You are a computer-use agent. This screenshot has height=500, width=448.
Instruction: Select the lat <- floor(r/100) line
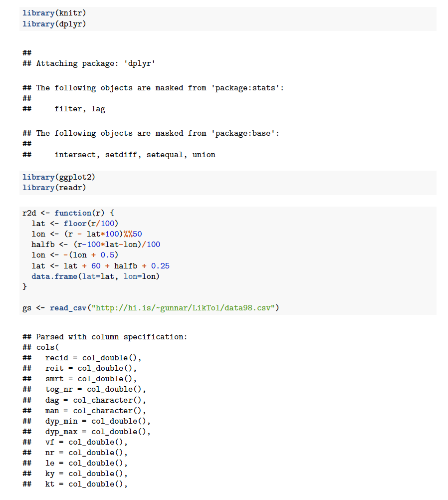click(75, 224)
